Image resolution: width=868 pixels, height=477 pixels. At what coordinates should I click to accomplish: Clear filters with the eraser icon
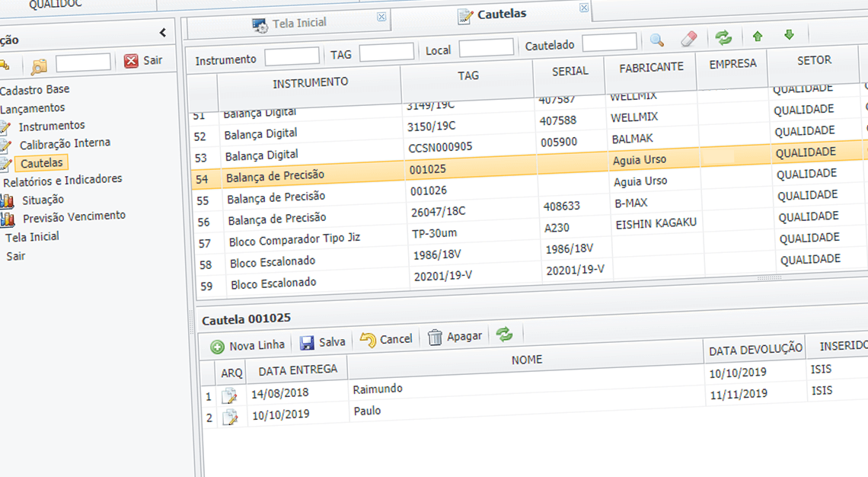pos(688,38)
